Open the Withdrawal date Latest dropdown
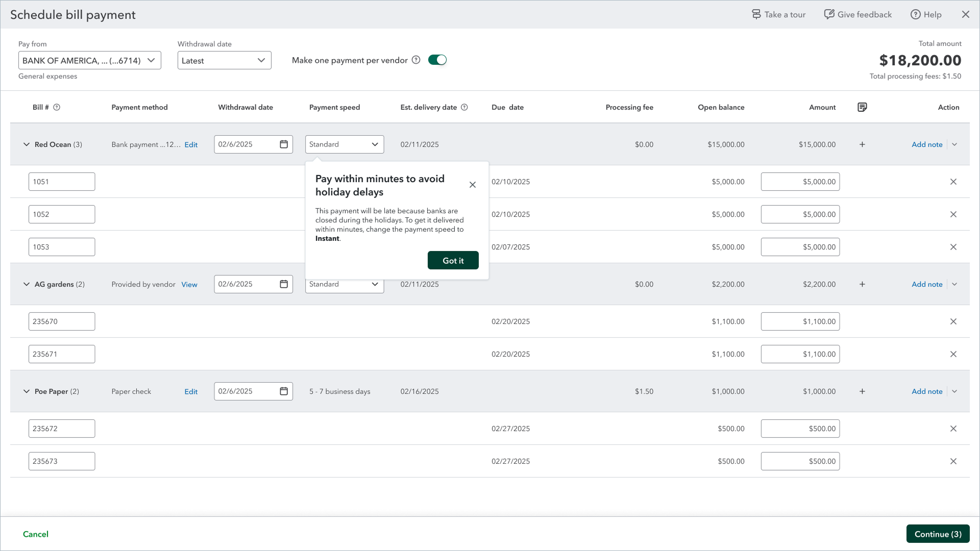The width and height of the screenshot is (980, 551). point(225,60)
